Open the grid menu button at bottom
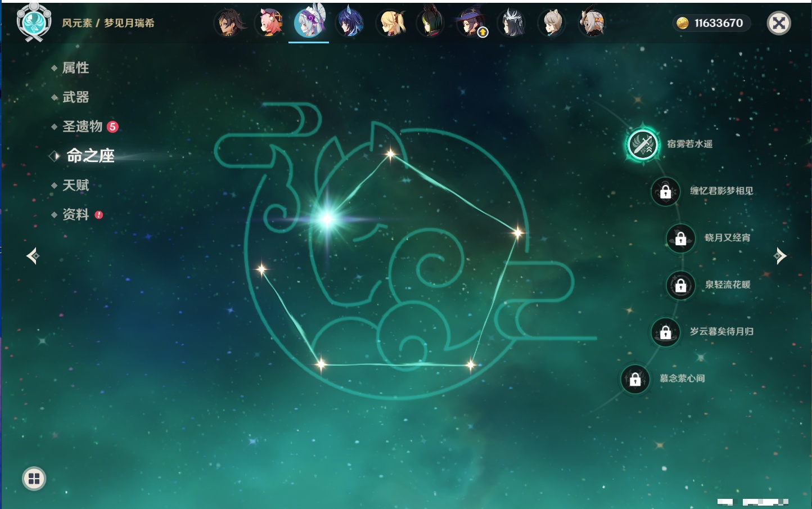Screen dimensions: 812x509 point(34,479)
